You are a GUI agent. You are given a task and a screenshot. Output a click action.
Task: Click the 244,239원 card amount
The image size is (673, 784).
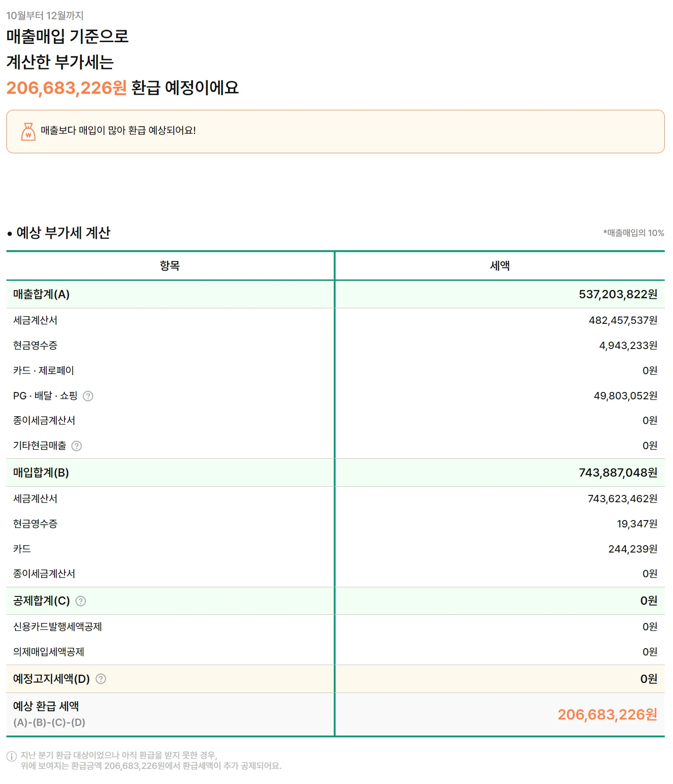pos(633,549)
